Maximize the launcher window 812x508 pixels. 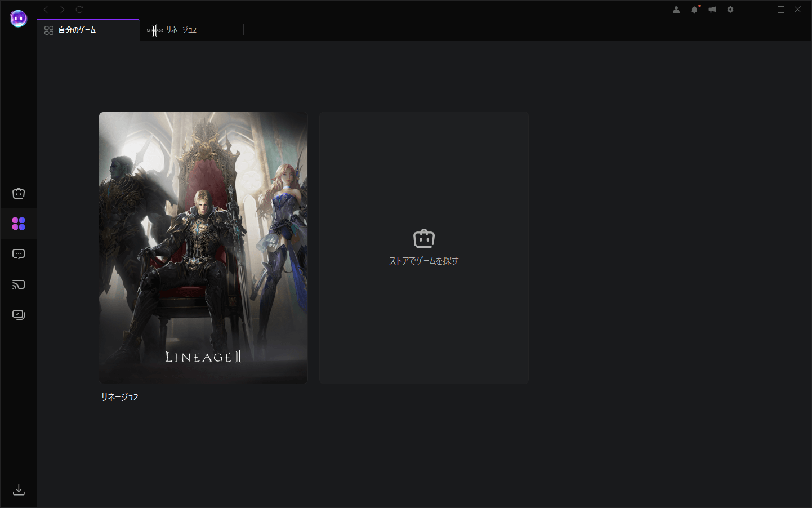click(x=781, y=10)
